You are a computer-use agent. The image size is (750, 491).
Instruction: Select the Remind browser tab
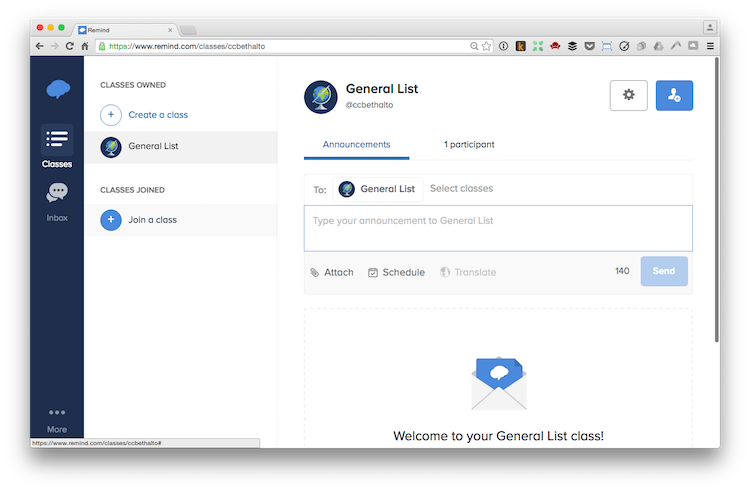(x=124, y=30)
